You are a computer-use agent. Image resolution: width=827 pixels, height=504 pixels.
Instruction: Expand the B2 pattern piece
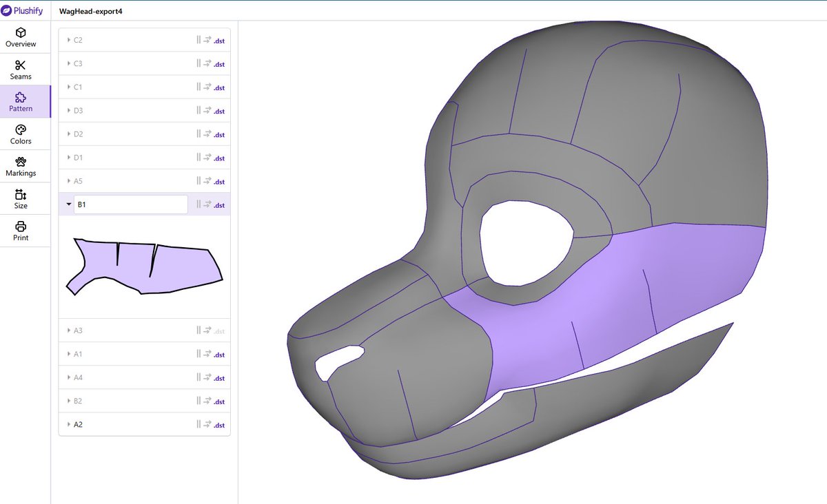pyautogui.click(x=69, y=401)
